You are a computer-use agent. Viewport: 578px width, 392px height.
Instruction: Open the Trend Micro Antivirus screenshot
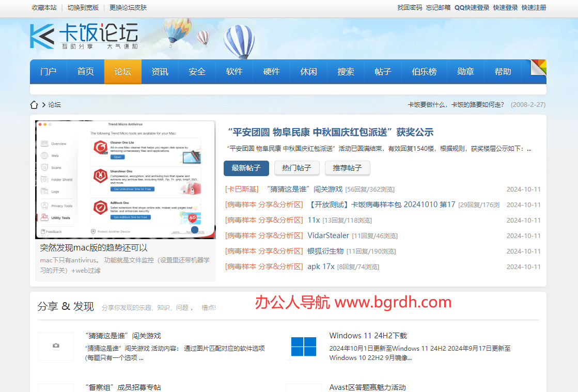coord(126,180)
